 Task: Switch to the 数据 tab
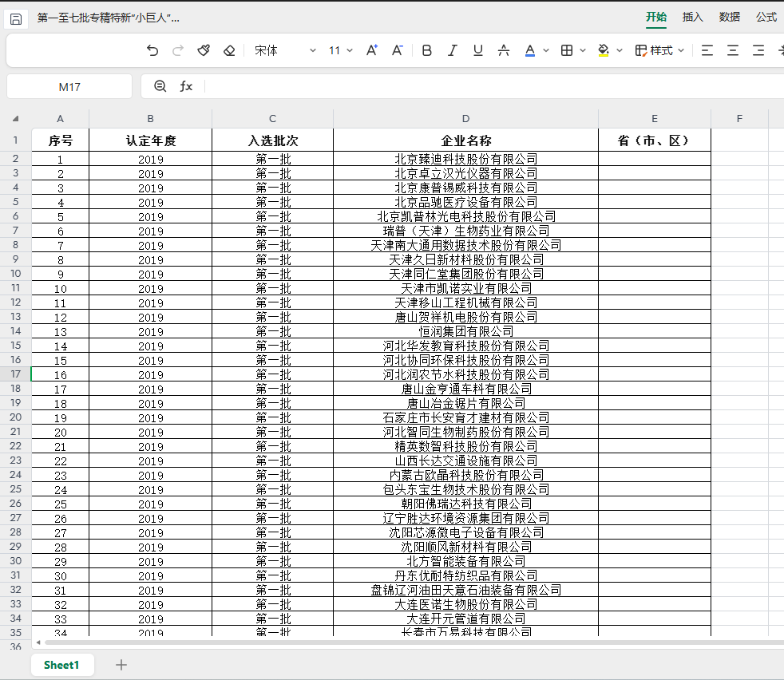pyautogui.click(x=730, y=17)
